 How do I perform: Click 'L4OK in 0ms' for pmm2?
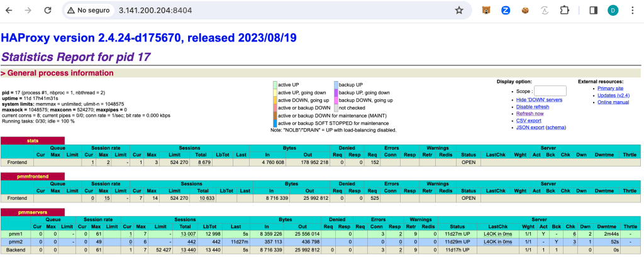pyautogui.click(x=498, y=242)
